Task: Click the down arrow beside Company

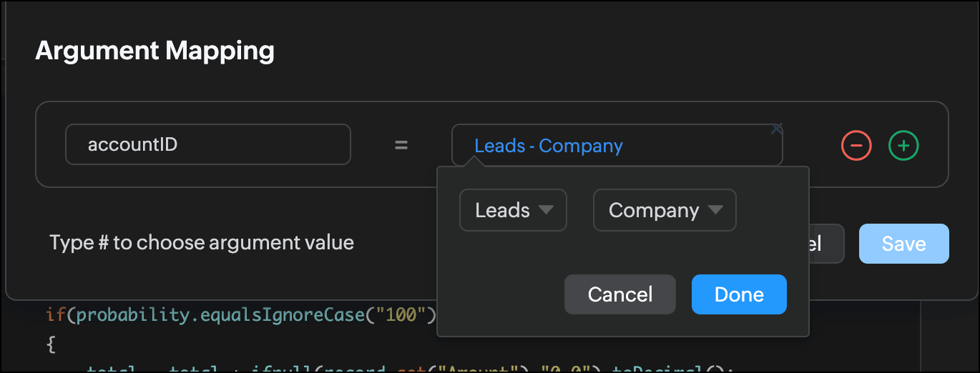Action: [715, 210]
